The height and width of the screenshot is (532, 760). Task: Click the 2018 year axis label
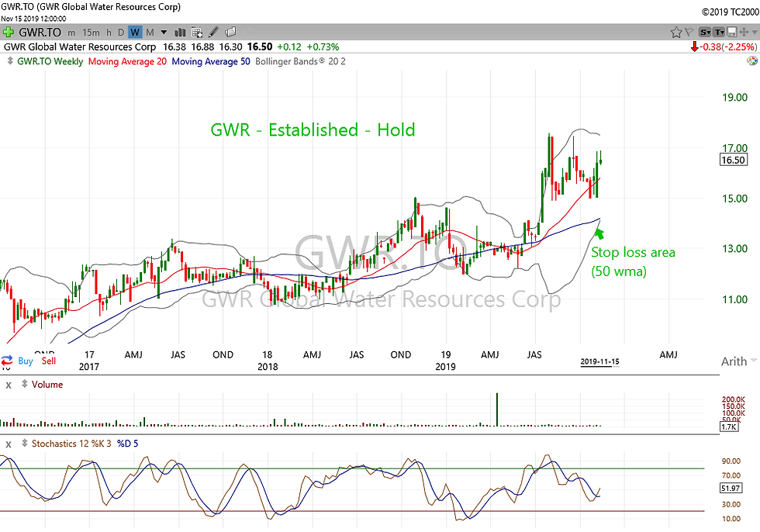point(268,366)
